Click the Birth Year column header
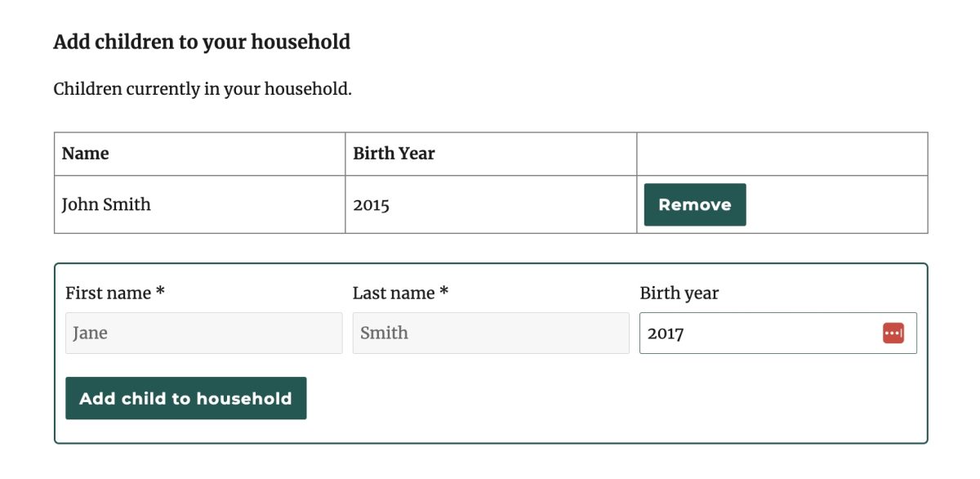Screen dimensions: 980x479 (394, 153)
